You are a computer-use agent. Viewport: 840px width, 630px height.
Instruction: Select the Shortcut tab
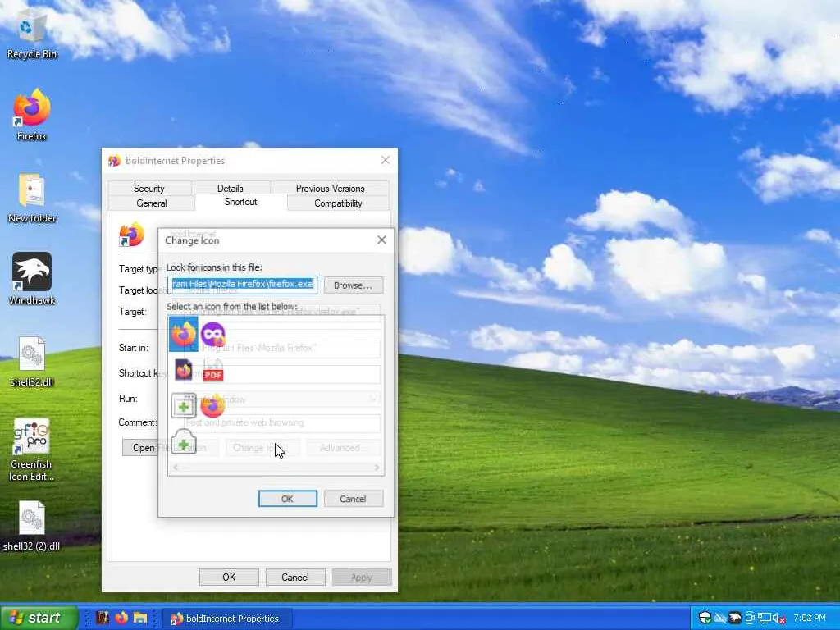coord(241,202)
